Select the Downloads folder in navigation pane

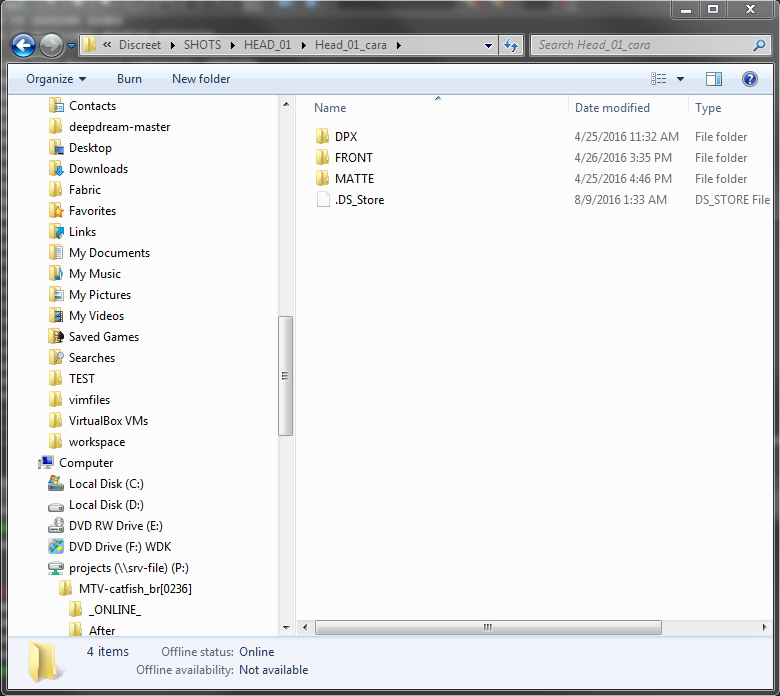click(x=98, y=168)
